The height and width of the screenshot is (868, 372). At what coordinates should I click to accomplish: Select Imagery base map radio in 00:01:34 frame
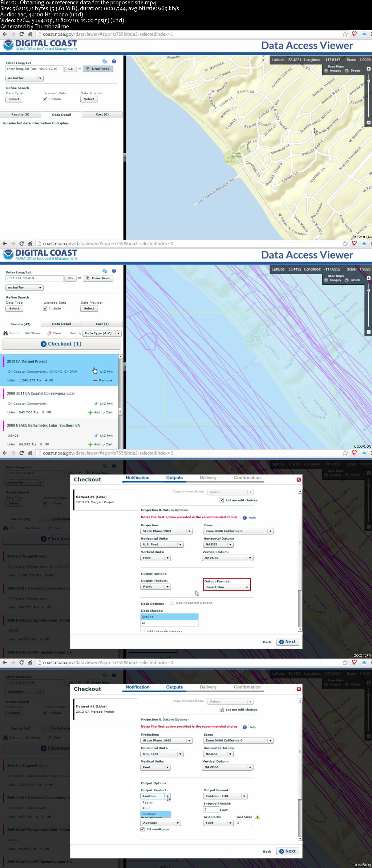[x=326, y=71]
